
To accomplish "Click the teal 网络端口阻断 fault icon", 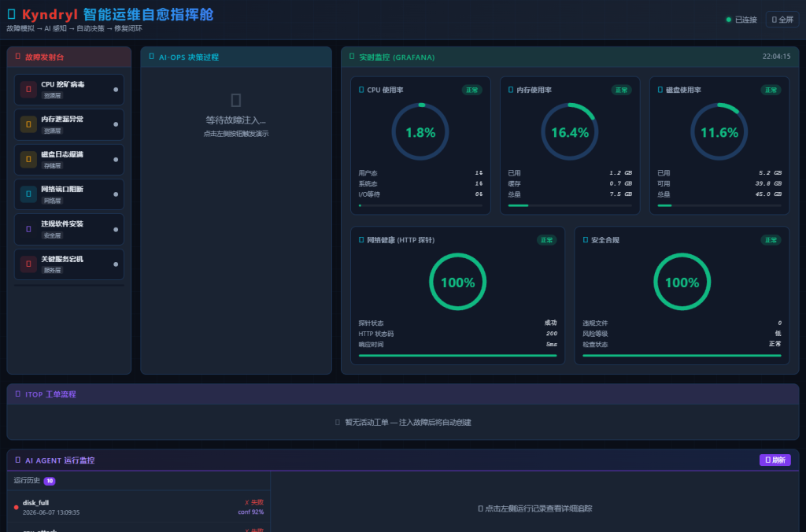I will pos(28,194).
